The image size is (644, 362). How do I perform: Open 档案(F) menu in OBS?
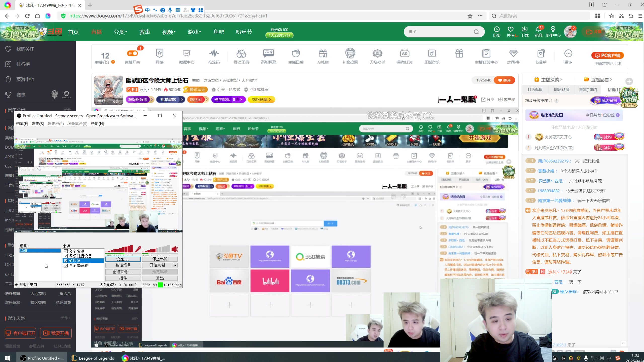click(22, 123)
